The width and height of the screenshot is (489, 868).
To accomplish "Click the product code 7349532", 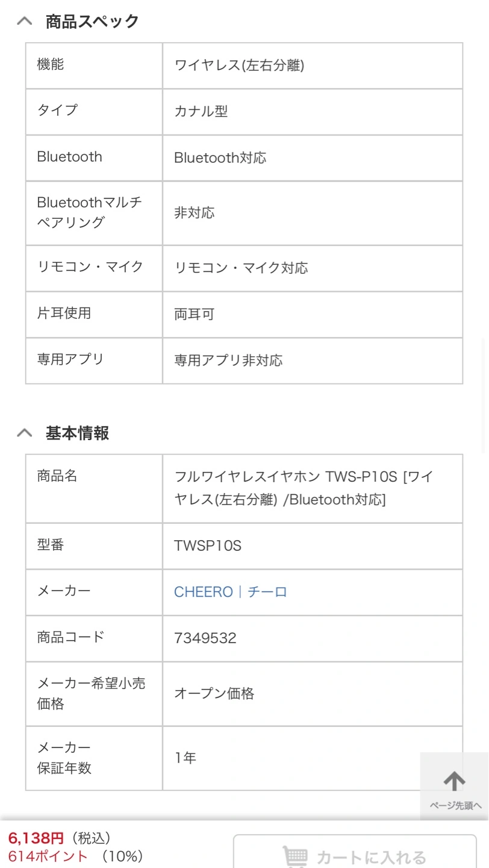I will point(205,638).
